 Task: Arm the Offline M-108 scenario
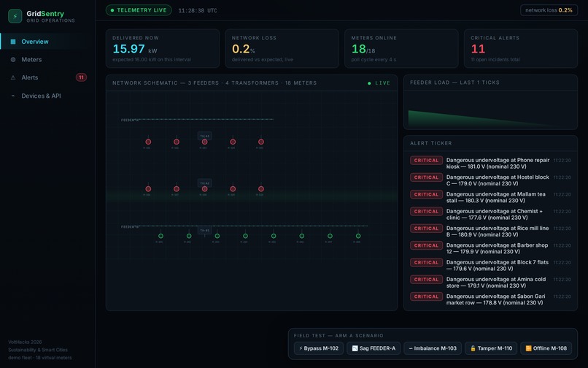coord(546,348)
